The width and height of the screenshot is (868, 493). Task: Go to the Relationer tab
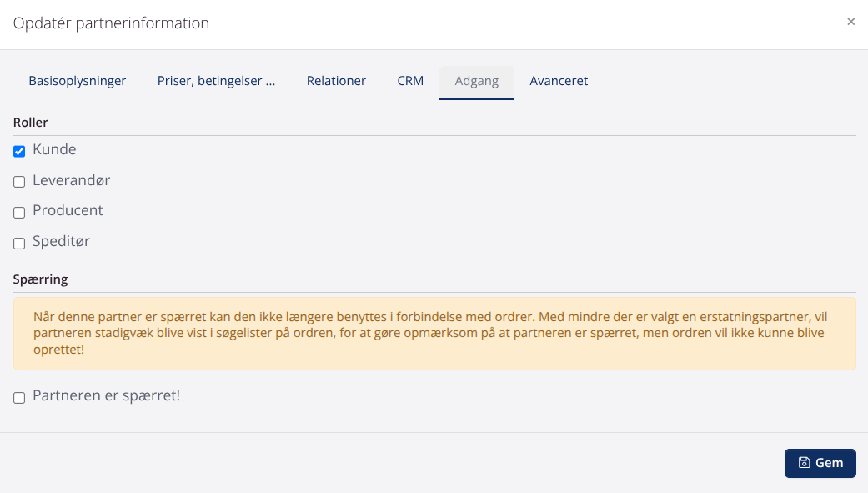[x=336, y=81]
